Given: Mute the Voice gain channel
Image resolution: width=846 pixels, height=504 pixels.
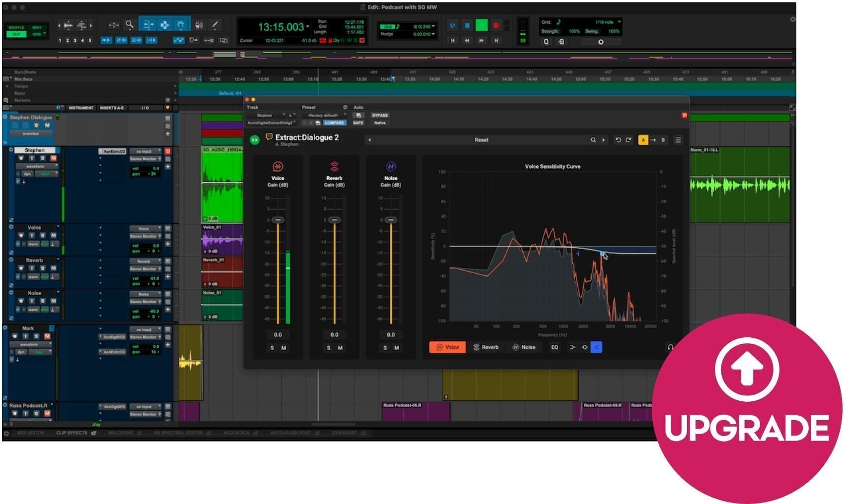Looking at the screenshot, I should click(x=283, y=348).
